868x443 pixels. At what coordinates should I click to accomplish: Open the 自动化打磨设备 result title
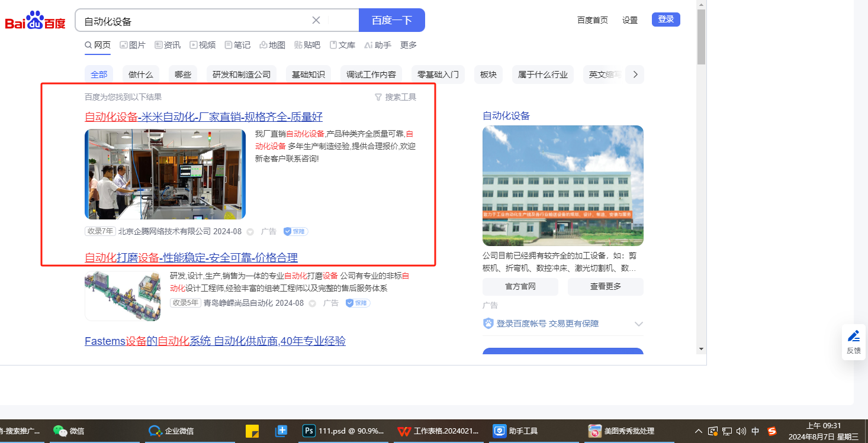[x=191, y=257]
